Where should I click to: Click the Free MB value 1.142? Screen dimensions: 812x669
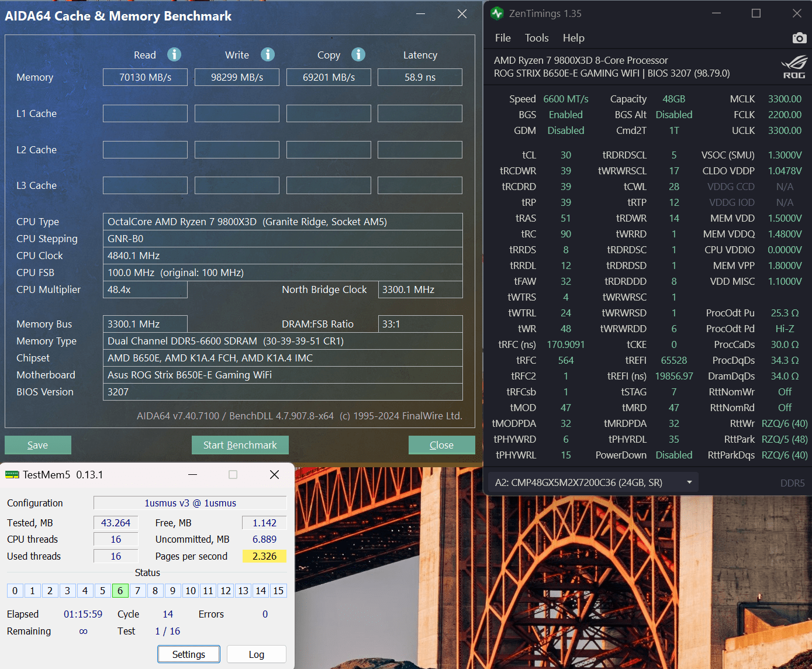click(264, 523)
